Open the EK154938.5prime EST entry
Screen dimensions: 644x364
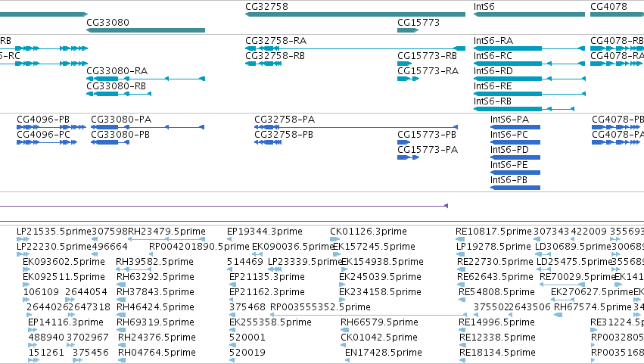[382, 262]
